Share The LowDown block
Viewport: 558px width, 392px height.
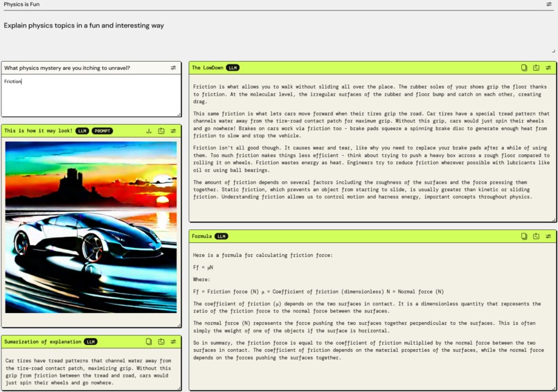coord(536,68)
